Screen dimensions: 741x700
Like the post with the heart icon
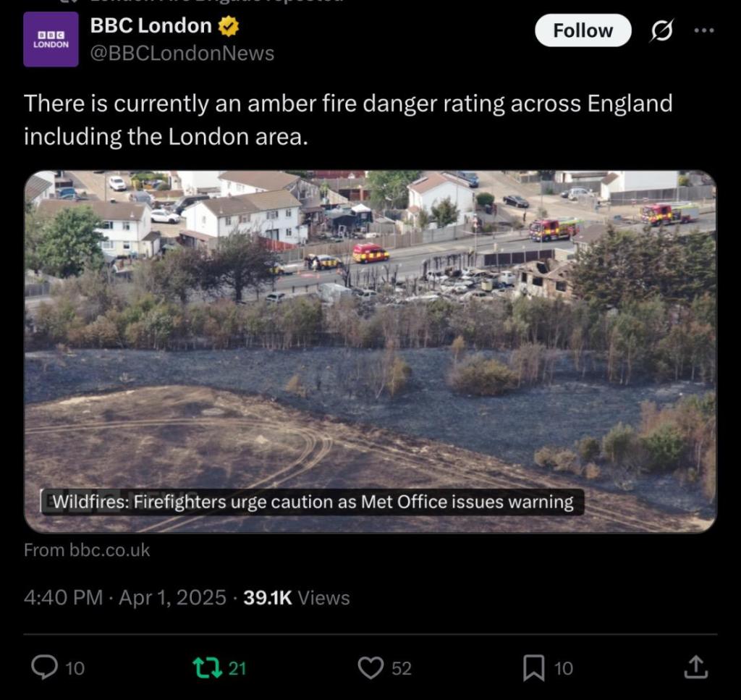[x=370, y=667]
